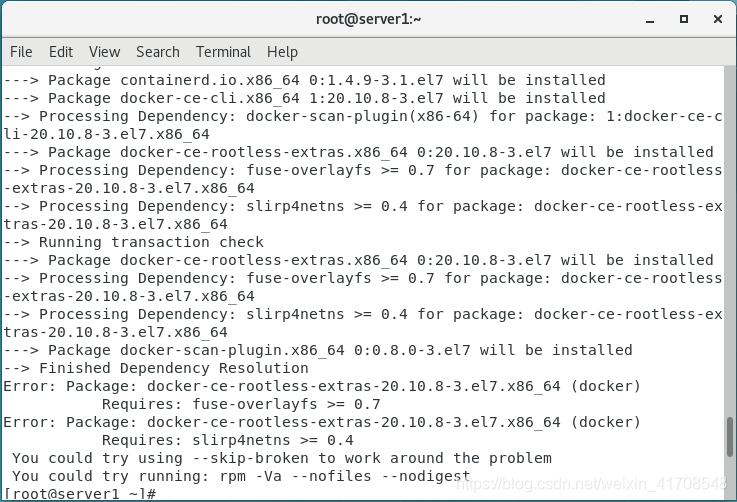Click the 'Running transaction check' line
Image resolution: width=737 pixels, height=502 pixels.
pyautogui.click(x=133, y=242)
